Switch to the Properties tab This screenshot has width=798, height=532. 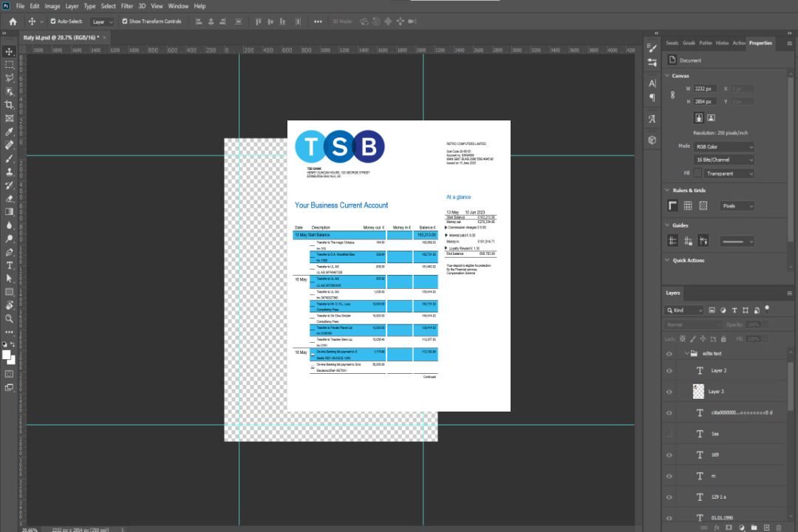pos(760,44)
